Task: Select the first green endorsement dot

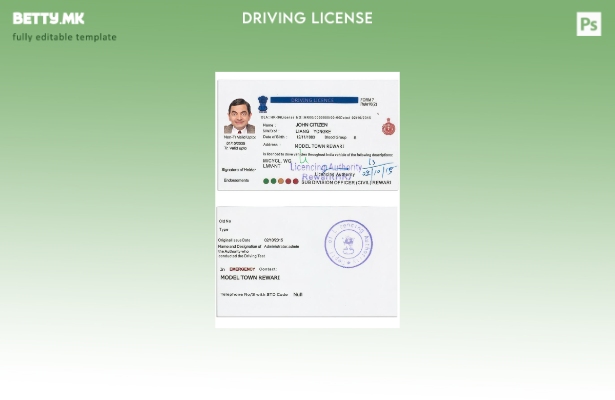Action: coord(266,182)
